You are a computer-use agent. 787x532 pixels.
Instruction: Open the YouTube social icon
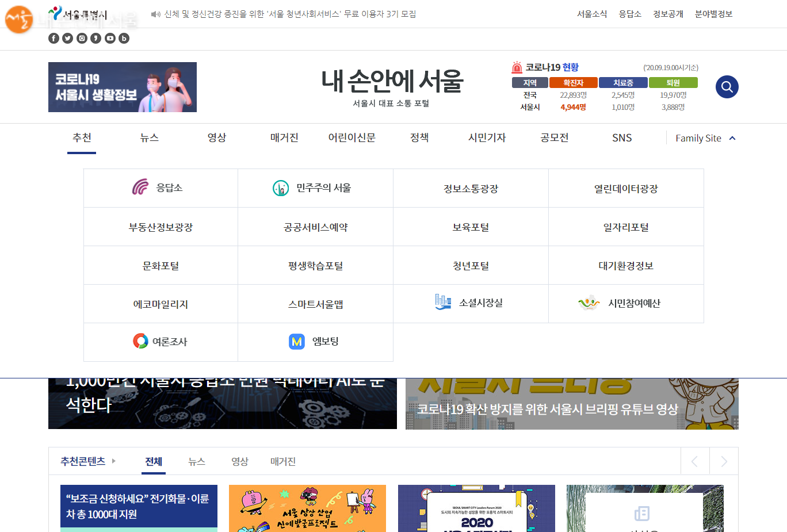point(110,39)
